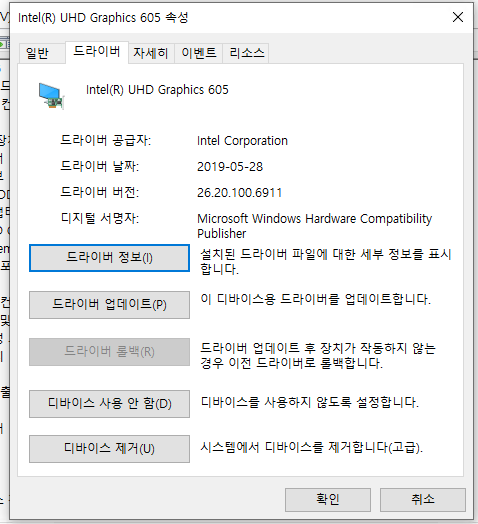
Task: Click the disabled 드라이버 롤백(R) button
Action: 109,352
